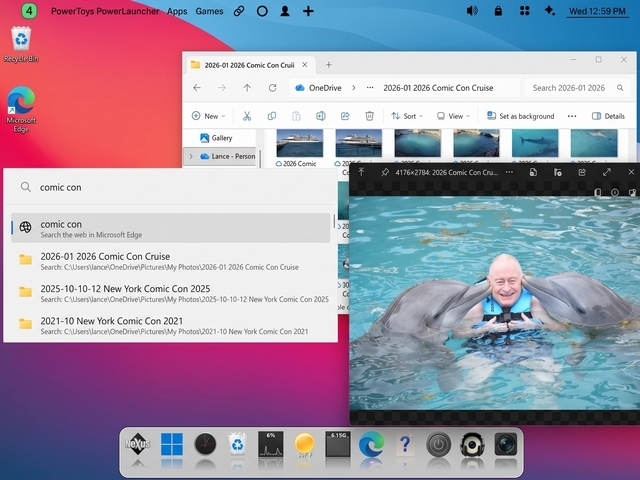This screenshot has height=480, width=640.
Task: Open the Games menu in top bar
Action: (209, 11)
